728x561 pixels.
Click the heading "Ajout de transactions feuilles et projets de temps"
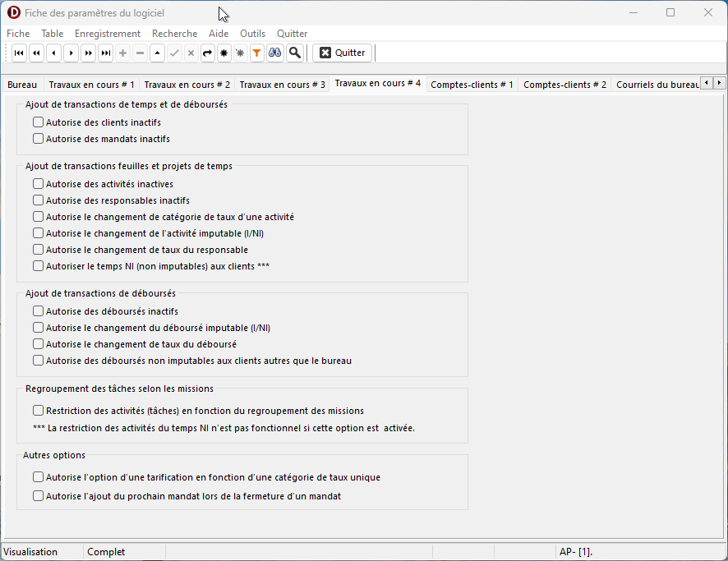[x=129, y=166]
